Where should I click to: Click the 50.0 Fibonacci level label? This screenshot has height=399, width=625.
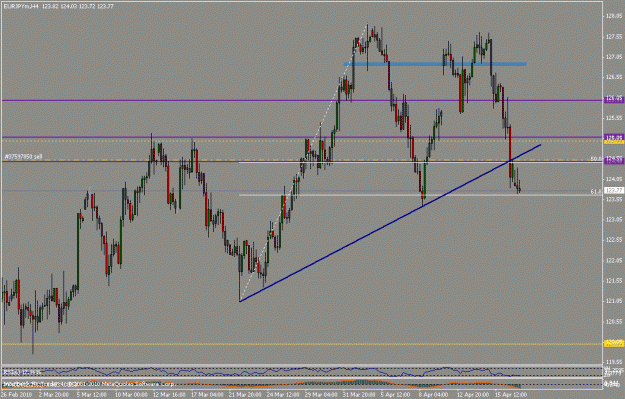pos(596,159)
